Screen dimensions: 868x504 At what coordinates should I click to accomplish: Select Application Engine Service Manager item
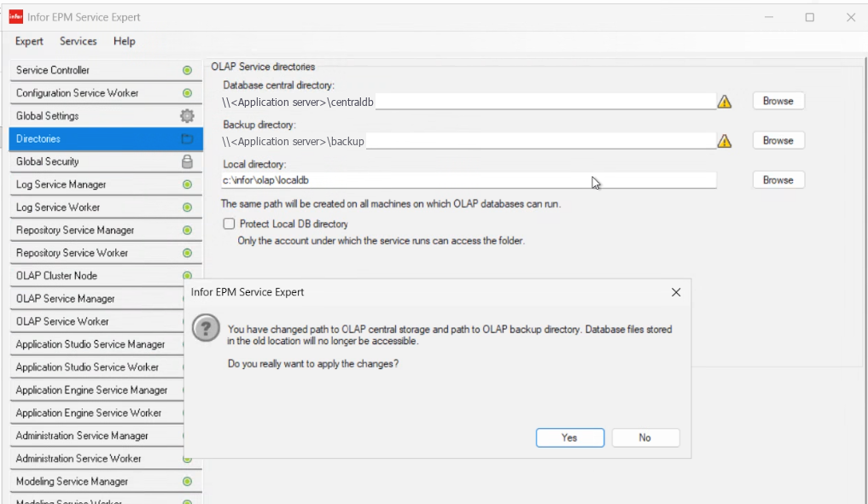point(97,390)
